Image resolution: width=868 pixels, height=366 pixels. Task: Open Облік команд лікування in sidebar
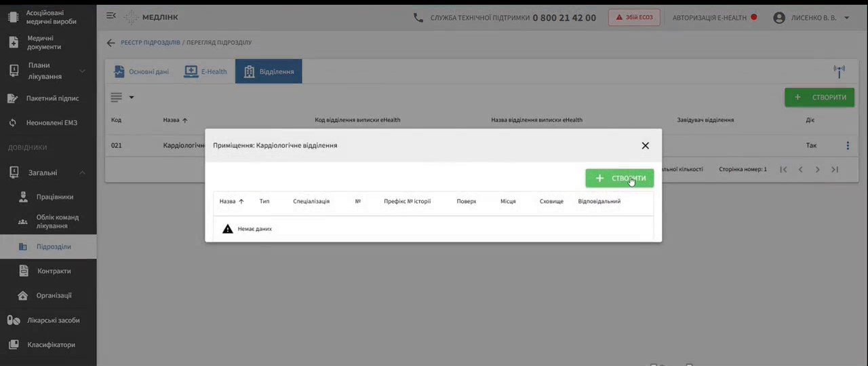coord(48,221)
